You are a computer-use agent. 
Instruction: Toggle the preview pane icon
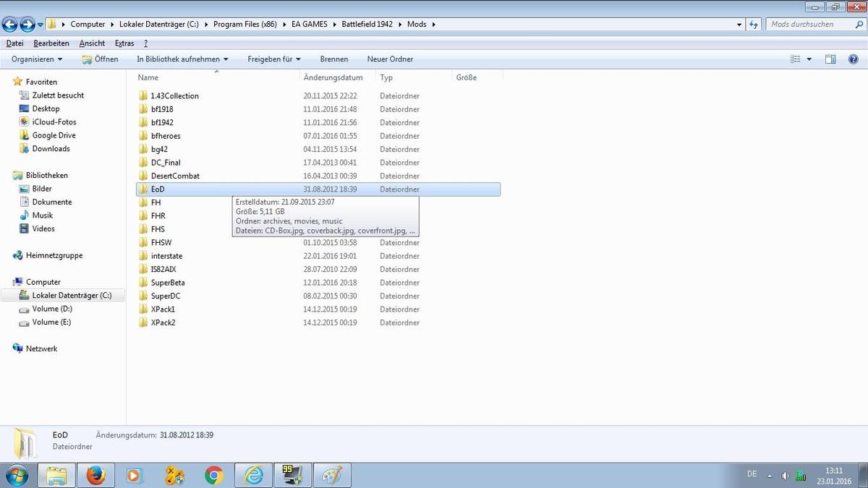(x=830, y=59)
